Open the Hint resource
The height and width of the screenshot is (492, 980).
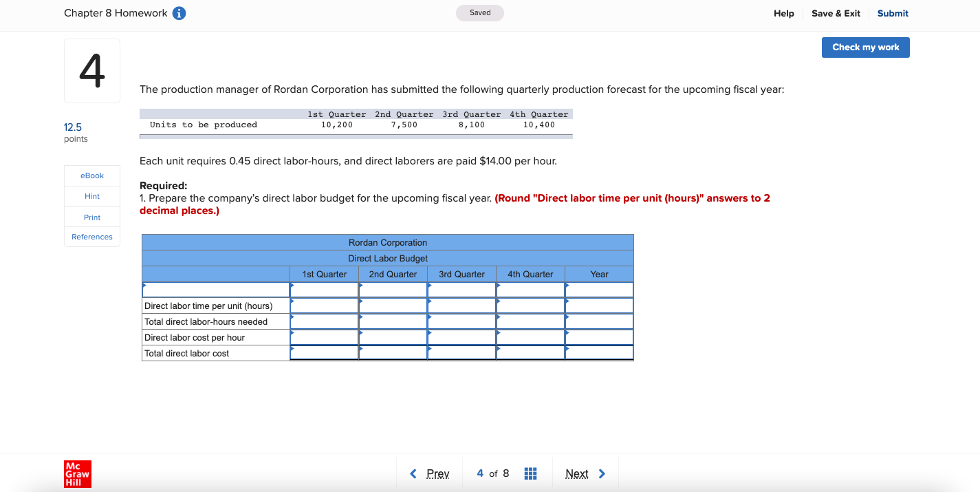click(91, 196)
